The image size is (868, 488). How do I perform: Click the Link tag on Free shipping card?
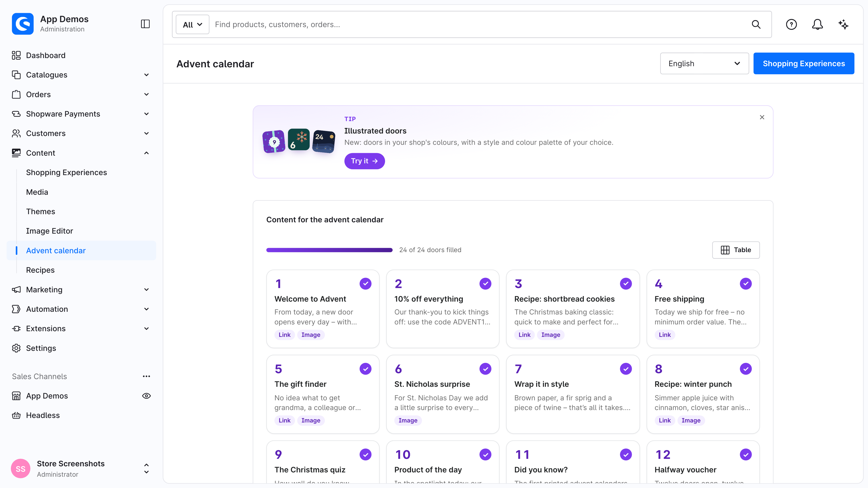[665, 335]
